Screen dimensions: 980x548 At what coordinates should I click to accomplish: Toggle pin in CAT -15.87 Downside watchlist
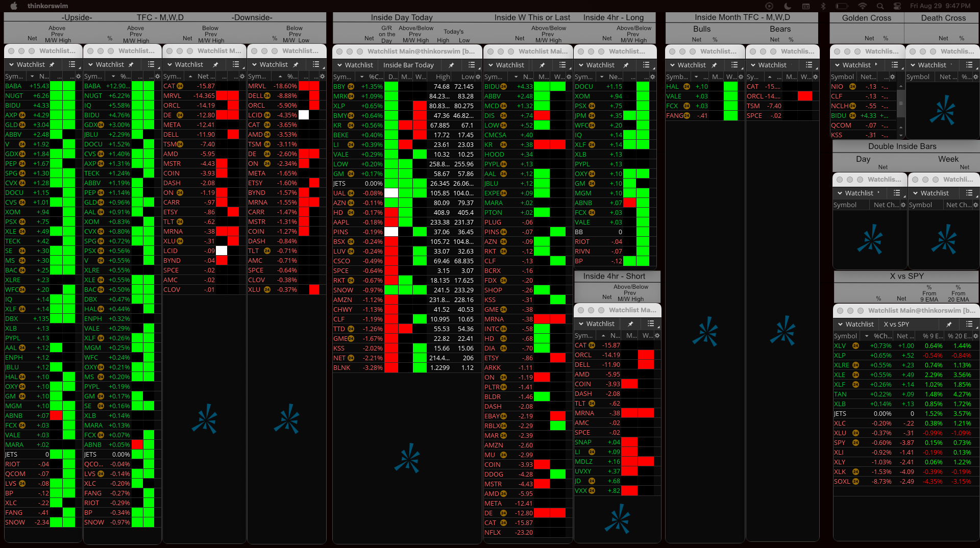pos(215,65)
